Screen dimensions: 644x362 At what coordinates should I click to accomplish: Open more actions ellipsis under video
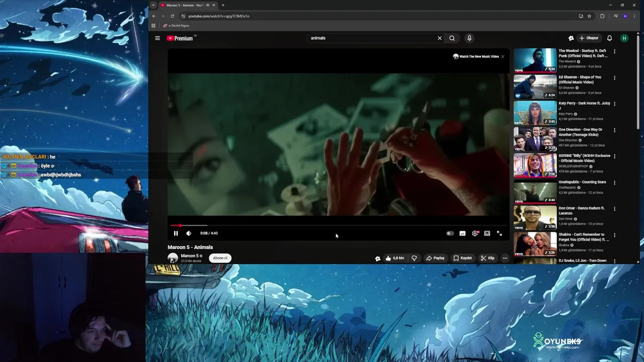point(505,258)
